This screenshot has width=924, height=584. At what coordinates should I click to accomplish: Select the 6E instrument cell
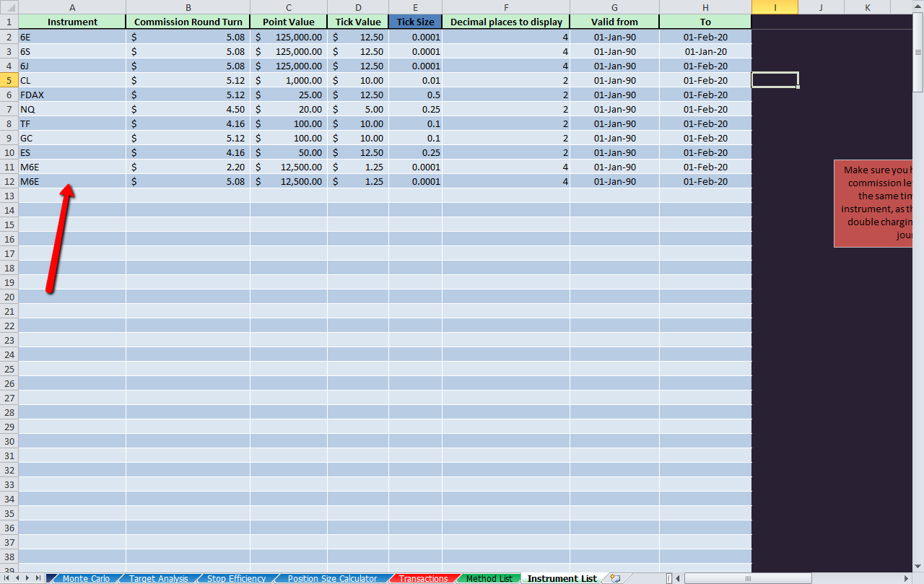[x=72, y=37]
